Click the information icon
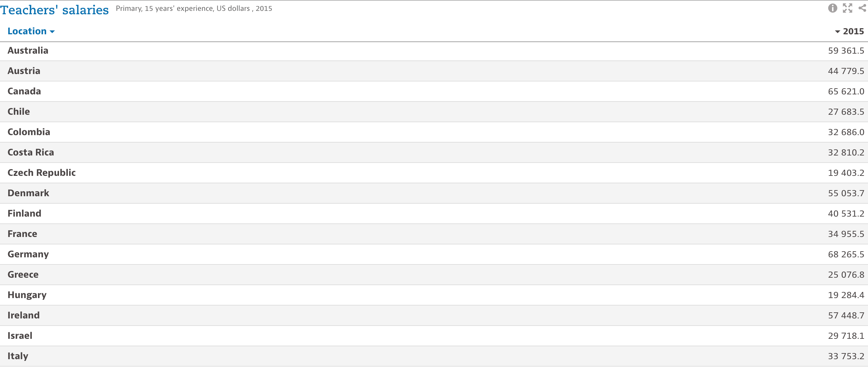 (832, 8)
